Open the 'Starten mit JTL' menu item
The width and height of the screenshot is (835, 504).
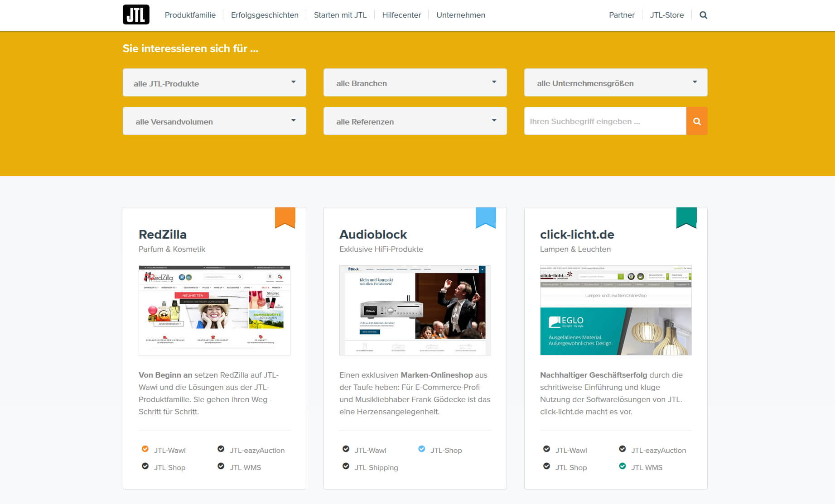[x=340, y=15]
